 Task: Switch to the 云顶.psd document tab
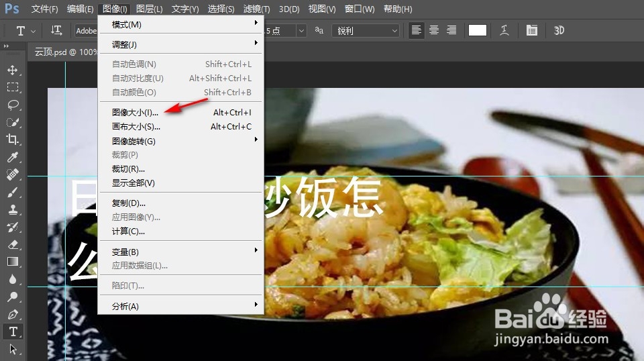pyautogui.click(x=66, y=52)
